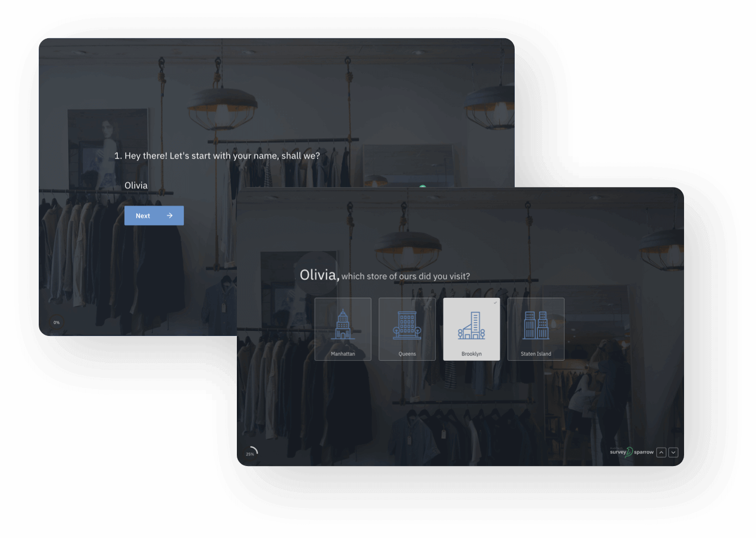Click the Queens building icon
The image size is (756, 538).
[x=407, y=324]
